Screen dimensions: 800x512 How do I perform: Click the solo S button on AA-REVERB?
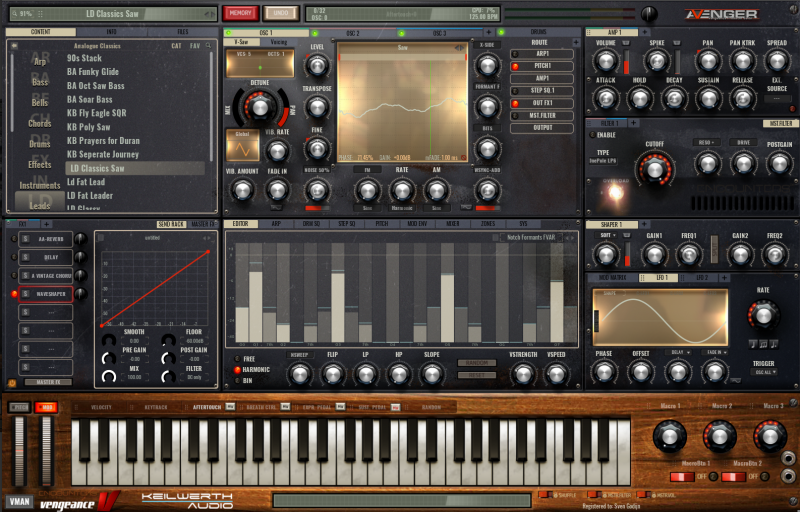point(26,239)
